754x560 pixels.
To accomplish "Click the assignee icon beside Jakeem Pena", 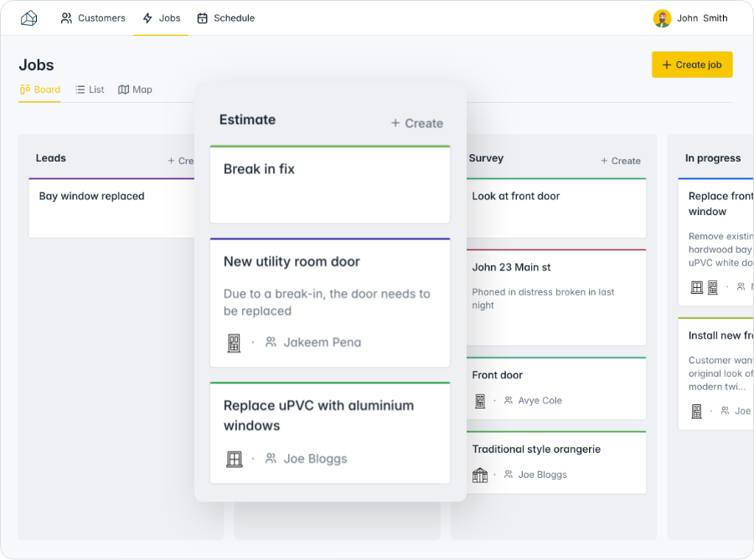I will tap(270, 342).
